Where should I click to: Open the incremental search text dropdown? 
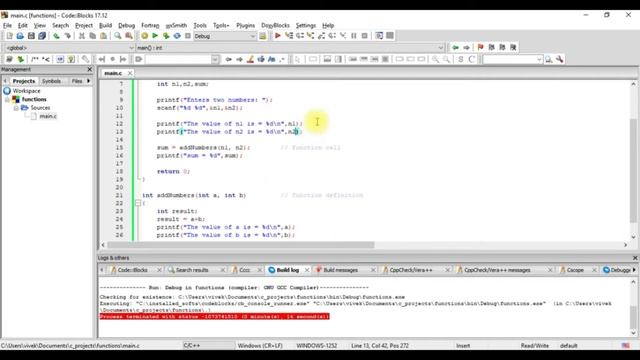pyautogui.click(x=215, y=60)
